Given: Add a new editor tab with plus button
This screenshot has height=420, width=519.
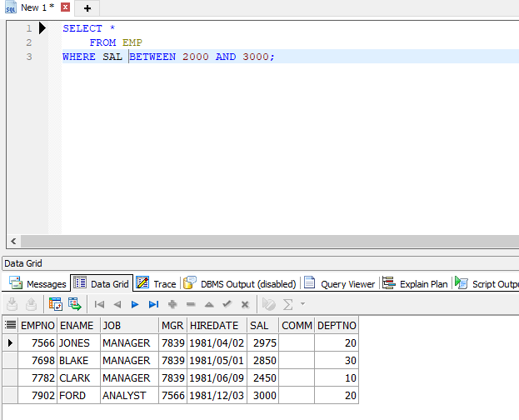Looking at the screenshot, I should pos(87,8).
